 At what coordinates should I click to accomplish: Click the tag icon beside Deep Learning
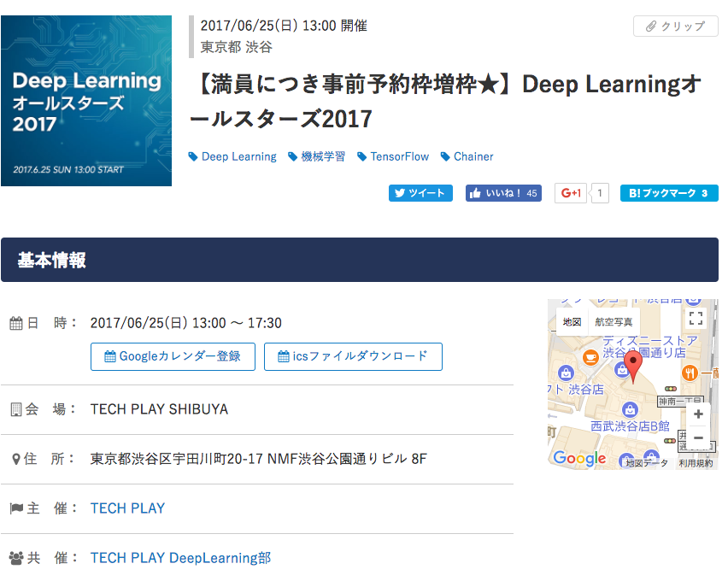[193, 156]
